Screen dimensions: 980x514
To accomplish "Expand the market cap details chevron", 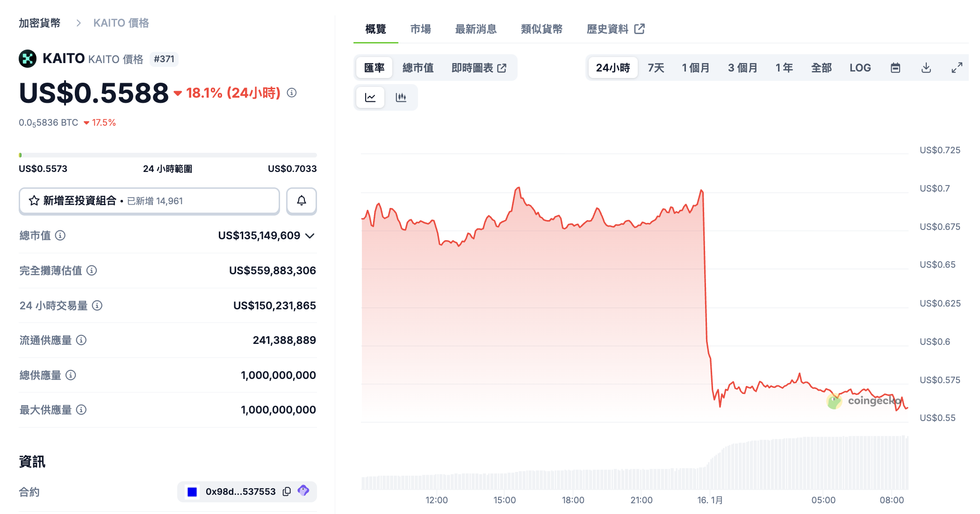I will [310, 236].
